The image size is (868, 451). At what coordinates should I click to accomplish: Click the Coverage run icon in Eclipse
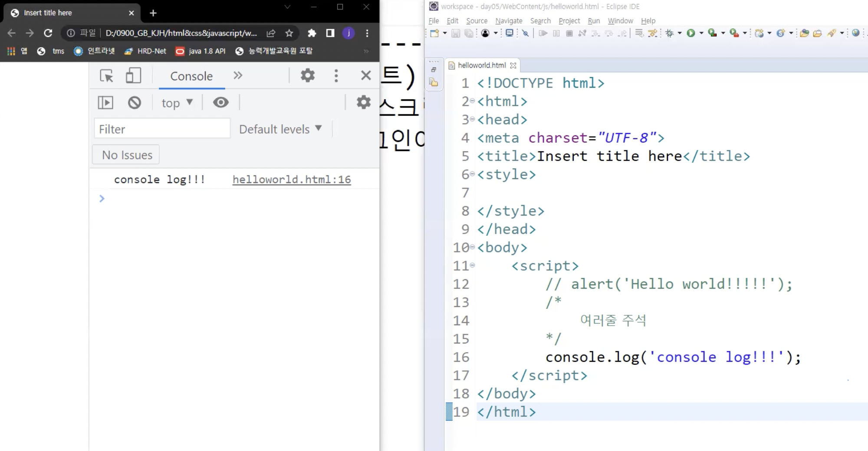pyautogui.click(x=712, y=33)
